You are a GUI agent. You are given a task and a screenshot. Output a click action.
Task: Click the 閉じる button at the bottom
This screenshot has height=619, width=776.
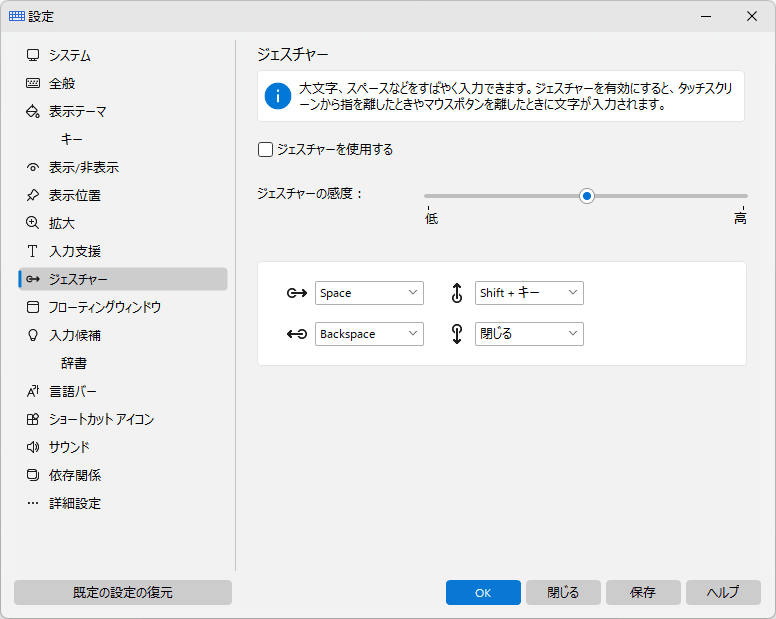point(563,592)
